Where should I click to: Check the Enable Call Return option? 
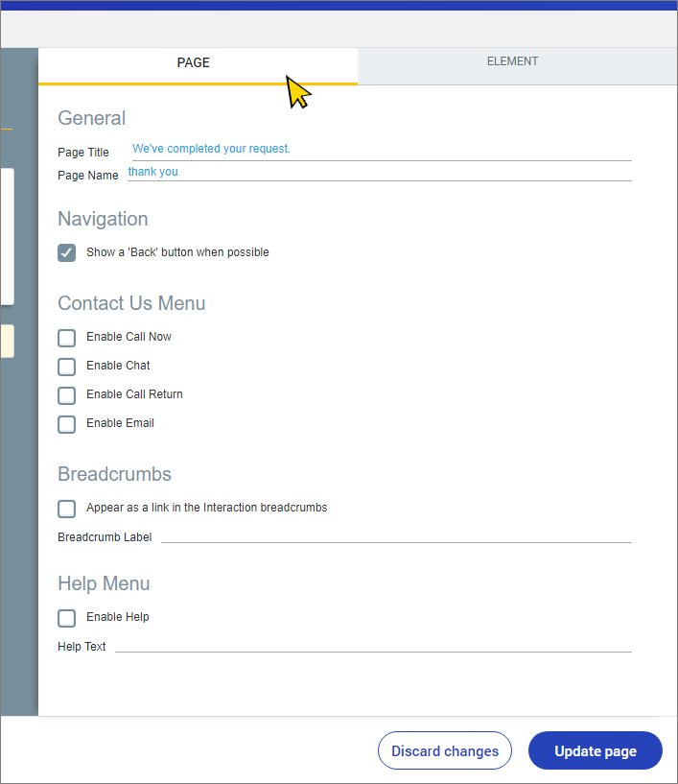coord(66,395)
